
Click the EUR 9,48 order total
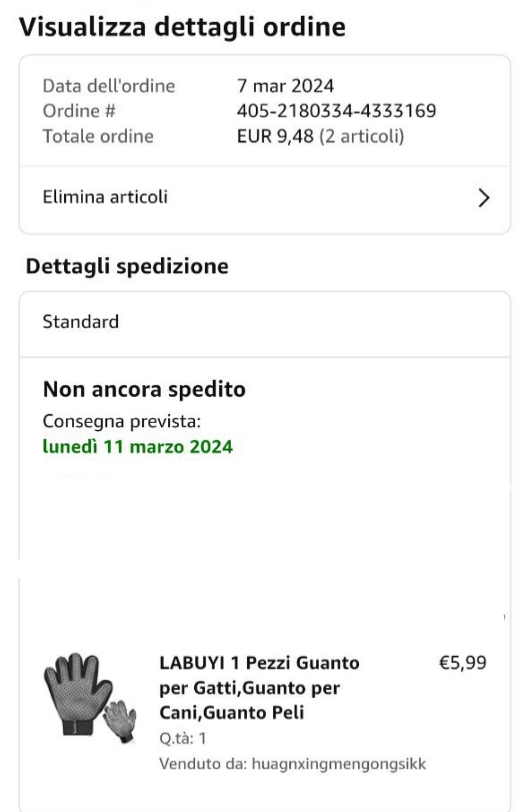point(275,136)
